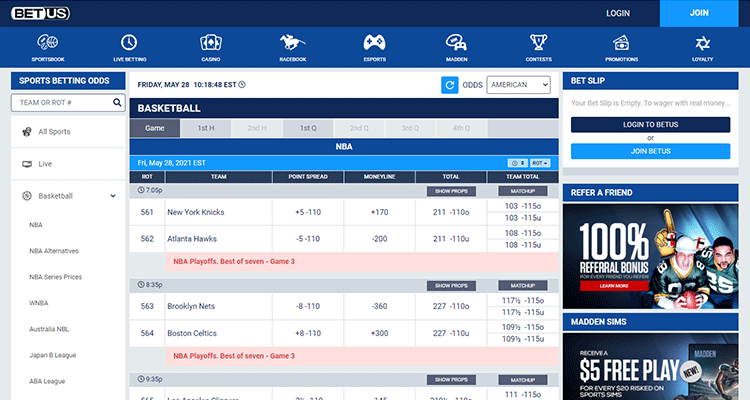Open Australia NBL sidebar link

pyautogui.click(x=49, y=329)
